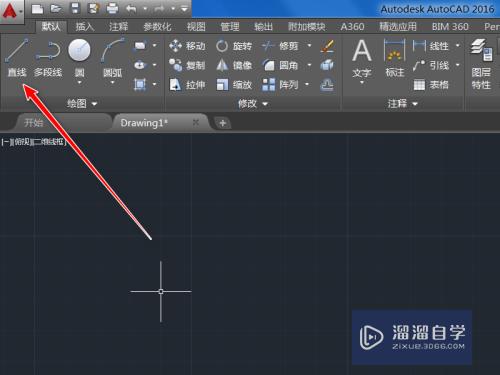The width and height of the screenshot is (500, 375).
Task: Expand the Rectangle tool dropdown arrow
Action: pos(155,45)
